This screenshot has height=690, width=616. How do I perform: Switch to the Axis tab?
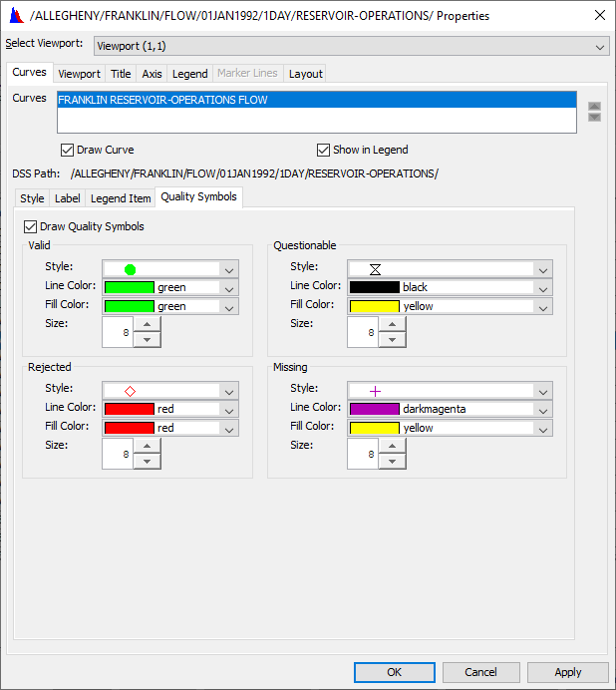pyautogui.click(x=152, y=74)
